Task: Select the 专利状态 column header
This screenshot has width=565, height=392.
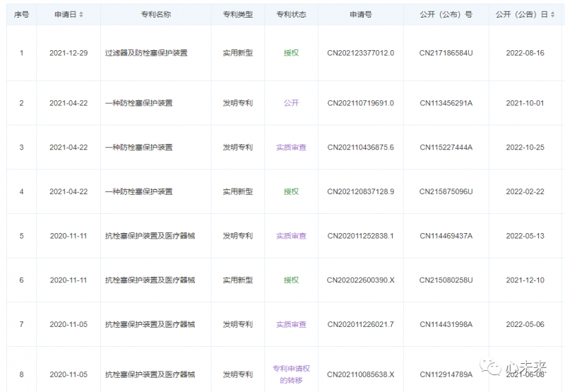Action: click(x=291, y=14)
